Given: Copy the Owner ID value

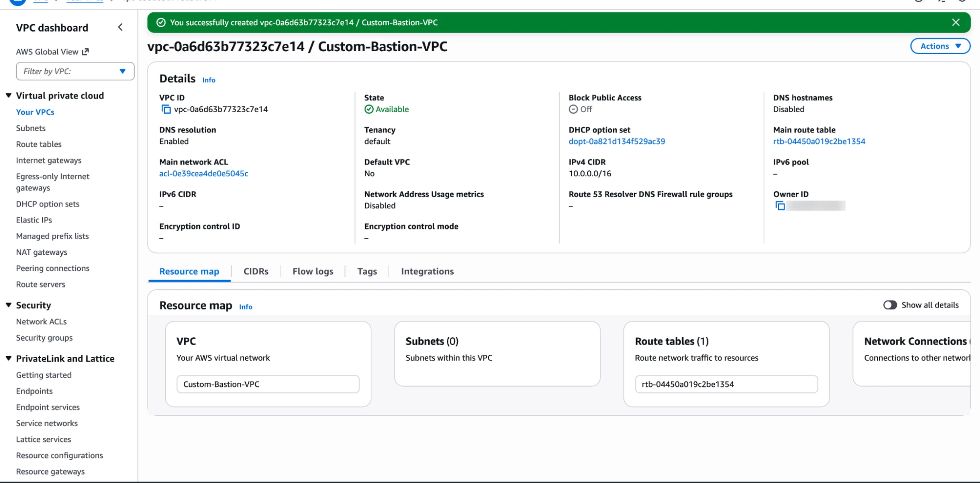Looking at the screenshot, I should tap(780, 206).
